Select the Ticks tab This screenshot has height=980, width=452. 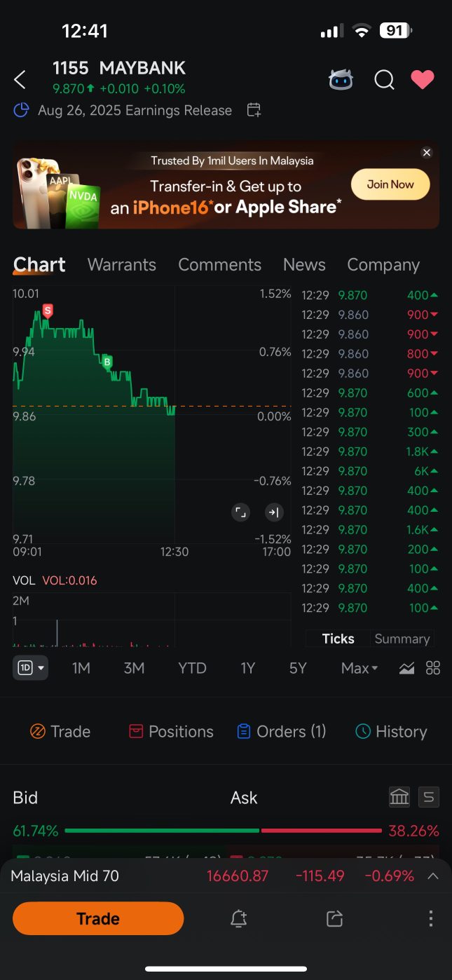coord(338,639)
